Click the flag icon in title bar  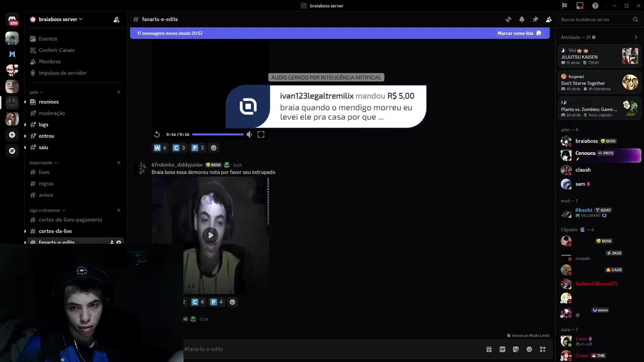click(565, 6)
